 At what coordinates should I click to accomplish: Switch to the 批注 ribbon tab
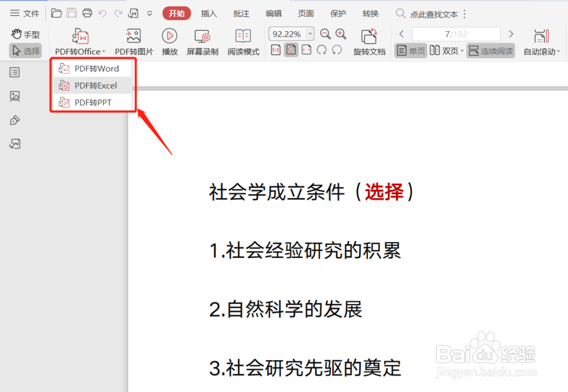[x=241, y=13]
